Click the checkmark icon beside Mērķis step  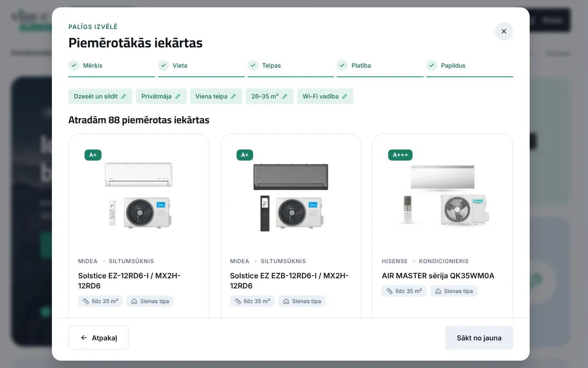tap(73, 65)
